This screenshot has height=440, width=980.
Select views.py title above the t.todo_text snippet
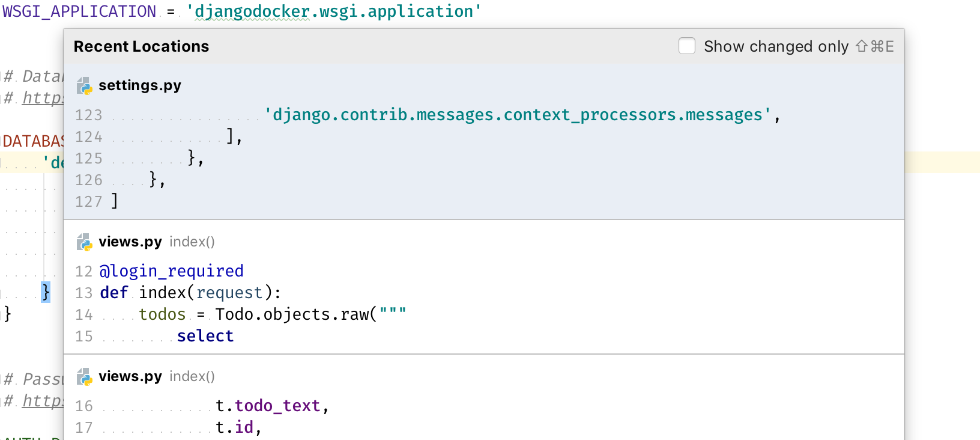(130, 376)
